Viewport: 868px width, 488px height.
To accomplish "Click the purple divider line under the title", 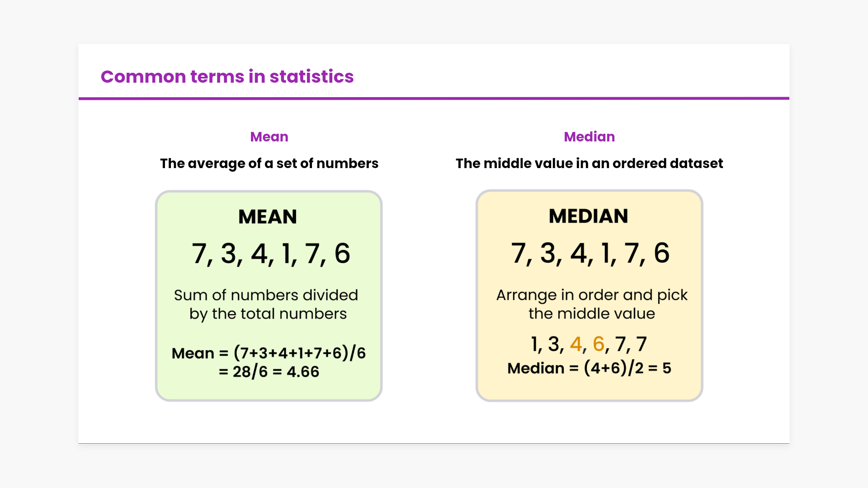I will [434, 98].
